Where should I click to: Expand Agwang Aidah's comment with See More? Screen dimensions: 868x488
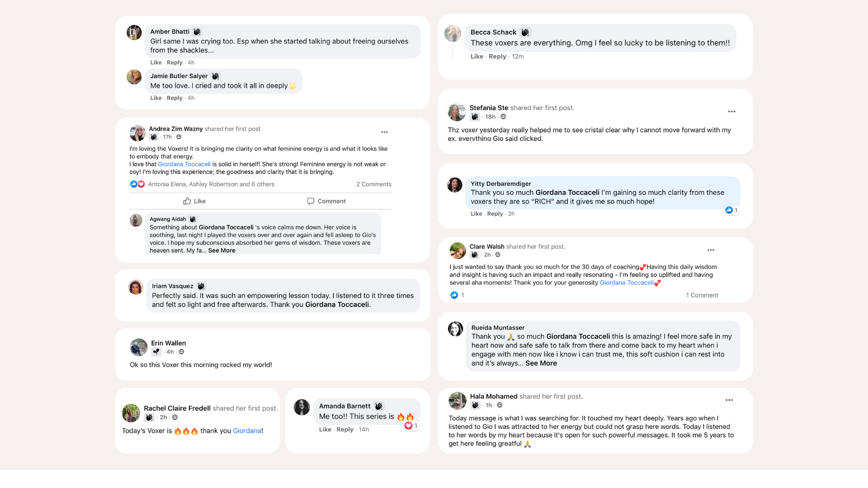pos(222,250)
